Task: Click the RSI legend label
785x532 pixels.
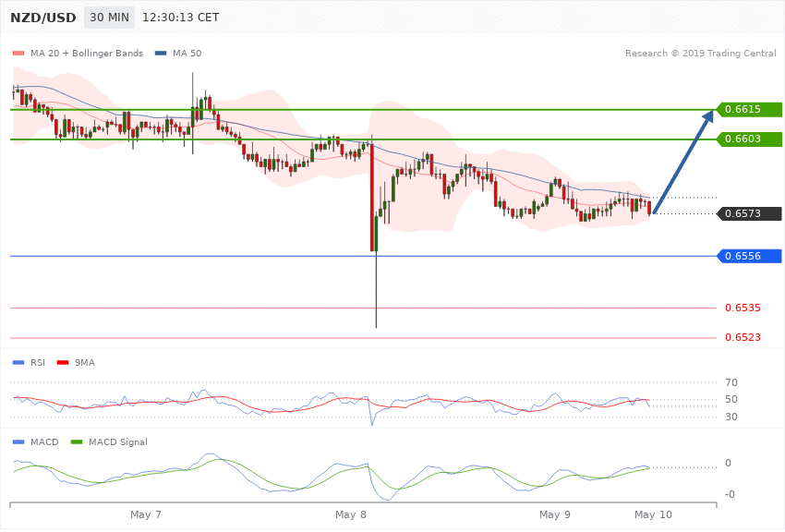Action: click(x=38, y=362)
